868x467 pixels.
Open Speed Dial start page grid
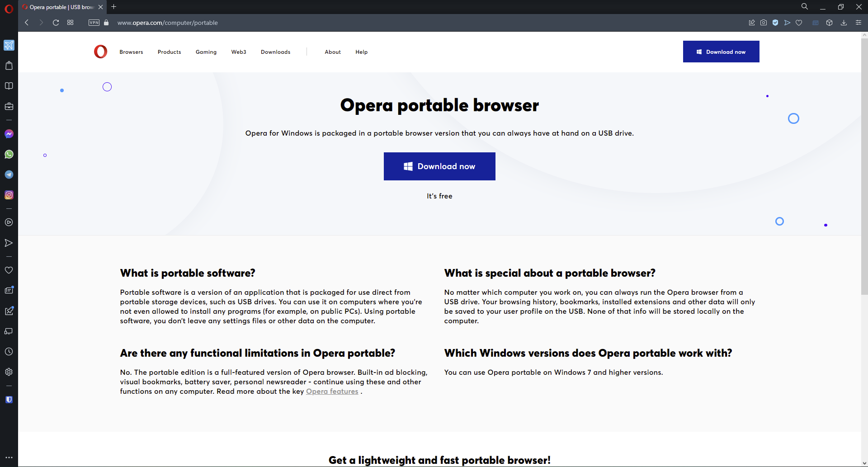coord(71,23)
